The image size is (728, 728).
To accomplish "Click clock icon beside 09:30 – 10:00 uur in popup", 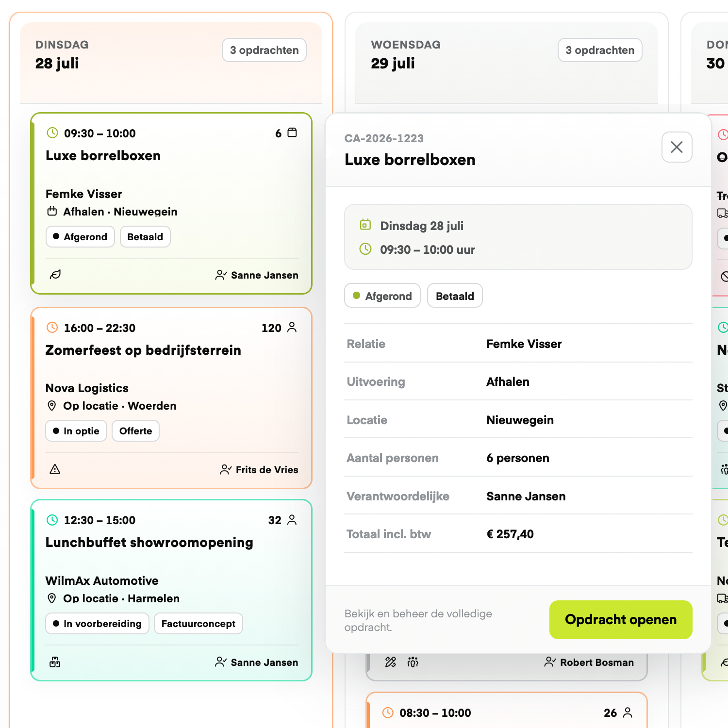I will 365,249.
